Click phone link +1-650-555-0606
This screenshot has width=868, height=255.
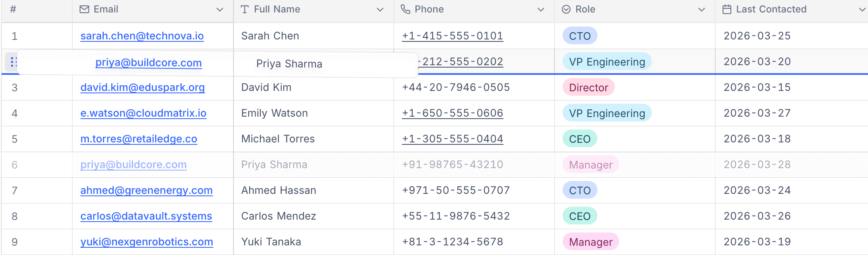coord(452,113)
